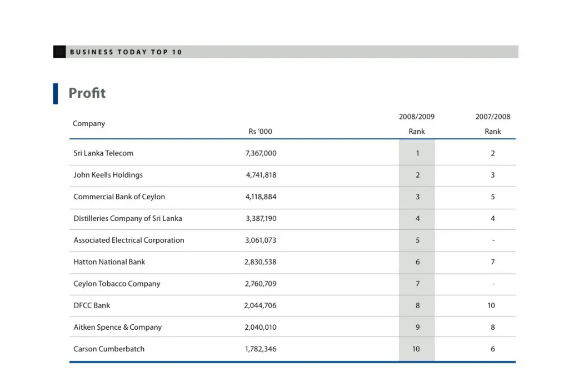This screenshot has width=569, height=392.
Task: Click DFCC Bank's 2007/2008 rank of 10
Action: coord(491,305)
